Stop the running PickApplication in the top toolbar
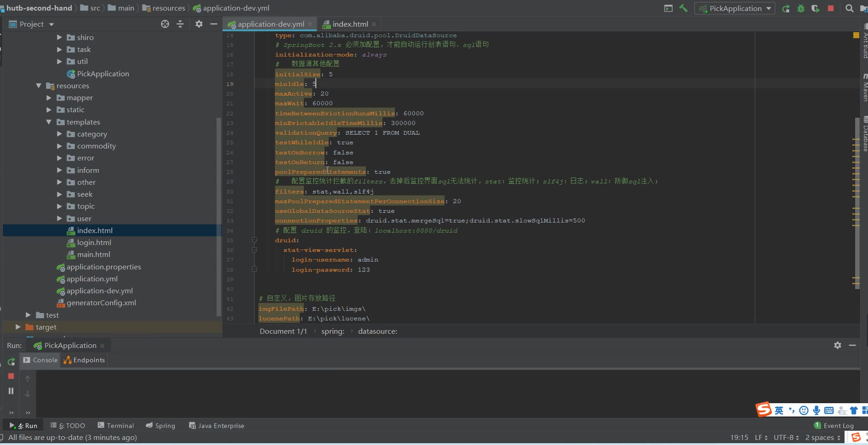This screenshot has width=868, height=445. (x=831, y=8)
